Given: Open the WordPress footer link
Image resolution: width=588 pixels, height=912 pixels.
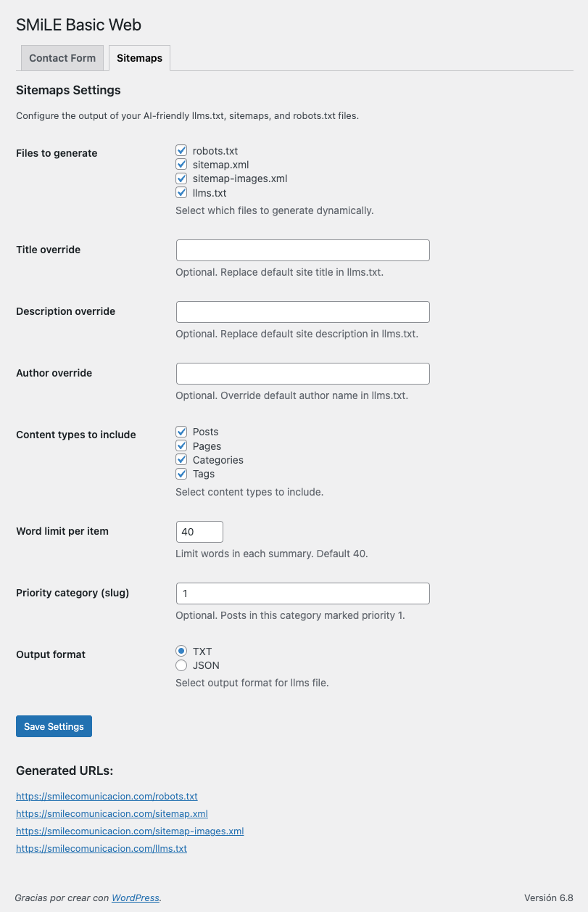Looking at the screenshot, I should tap(135, 898).
